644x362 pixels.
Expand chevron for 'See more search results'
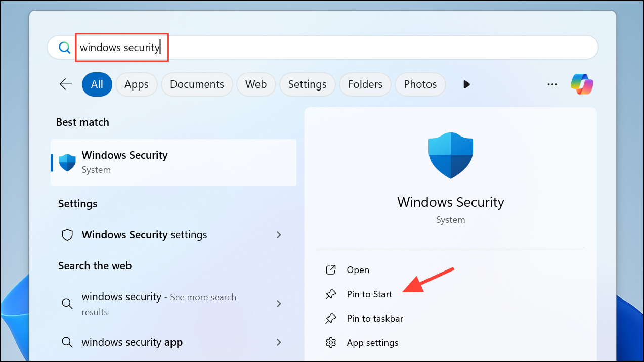(x=279, y=304)
